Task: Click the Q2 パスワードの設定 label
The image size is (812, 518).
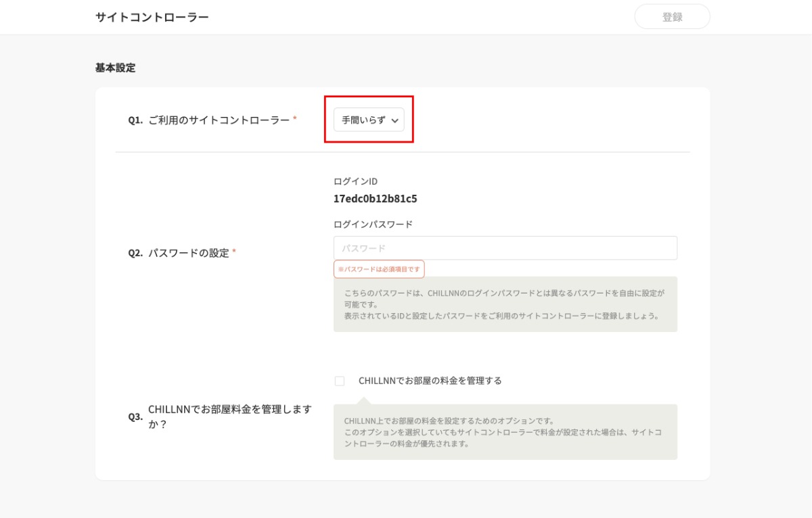Action: click(x=188, y=253)
